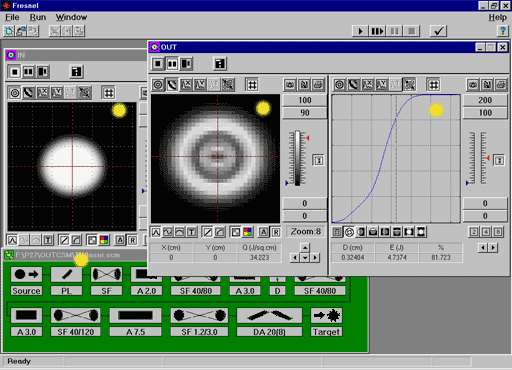Click the A 7.5 amplifier label
The height and width of the screenshot is (370, 512).
coord(135,332)
